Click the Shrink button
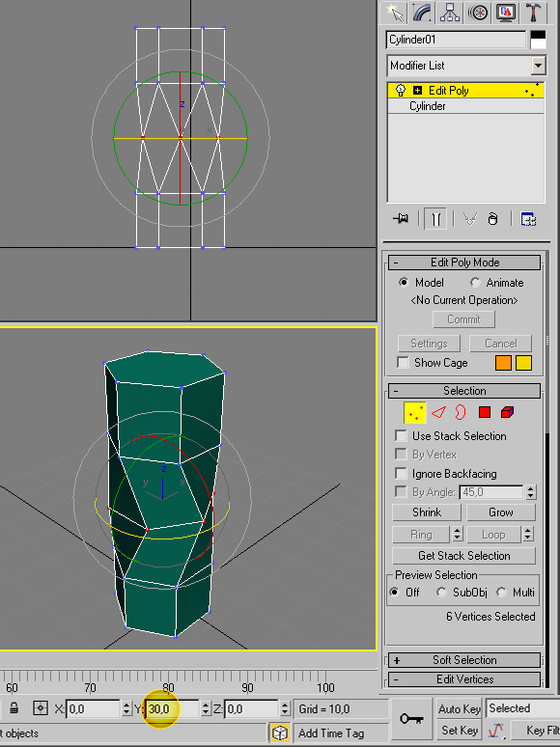 pyautogui.click(x=427, y=512)
